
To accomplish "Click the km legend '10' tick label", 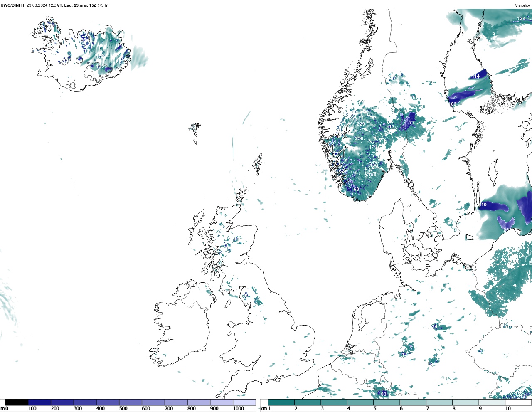I will click(508, 409).
